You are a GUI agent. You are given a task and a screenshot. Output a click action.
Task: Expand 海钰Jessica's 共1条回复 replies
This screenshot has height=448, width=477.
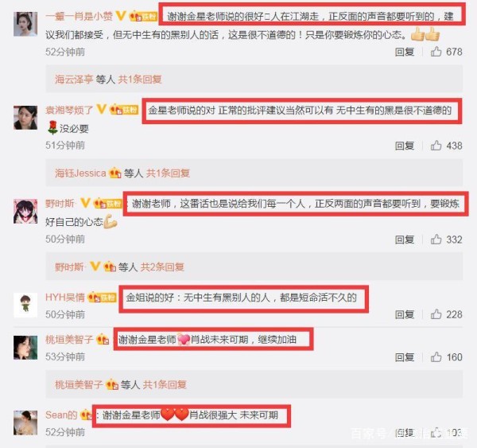click(168, 173)
